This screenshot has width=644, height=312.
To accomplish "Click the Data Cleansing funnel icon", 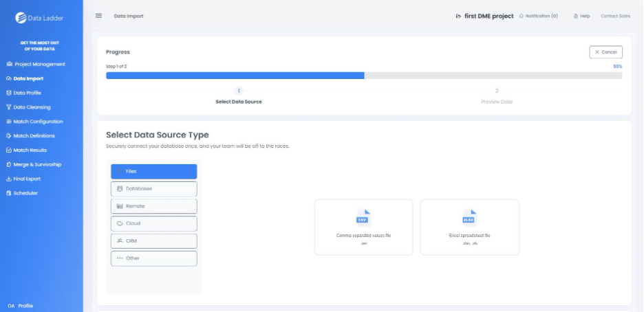I will (x=9, y=107).
